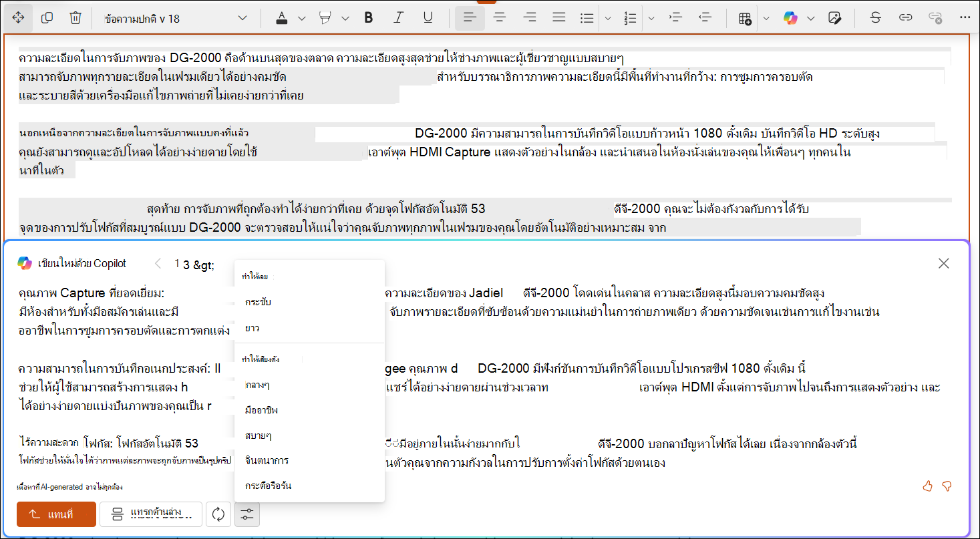This screenshot has height=539, width=980.
Task: Toggle the adjust tone sliders button
Action: [247, 514]
